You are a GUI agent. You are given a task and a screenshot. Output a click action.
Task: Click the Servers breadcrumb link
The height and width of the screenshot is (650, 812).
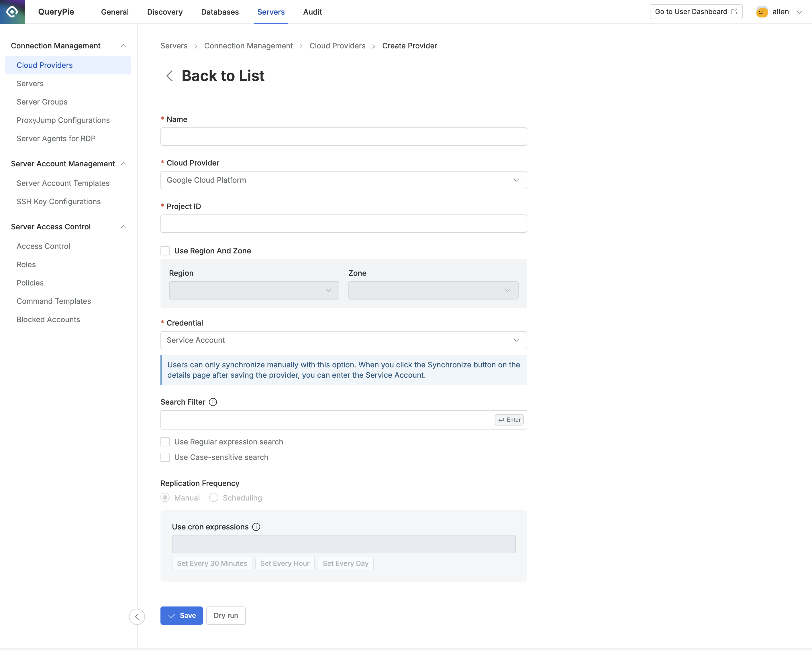click(174, 46)
